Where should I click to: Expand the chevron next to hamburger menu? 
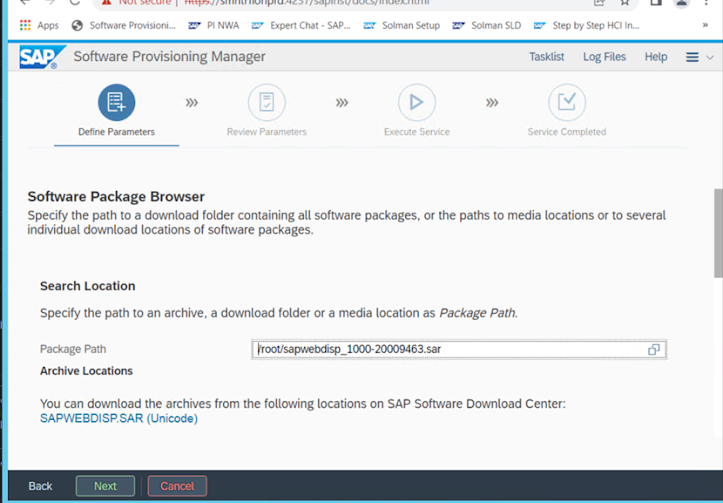point(710,57)
